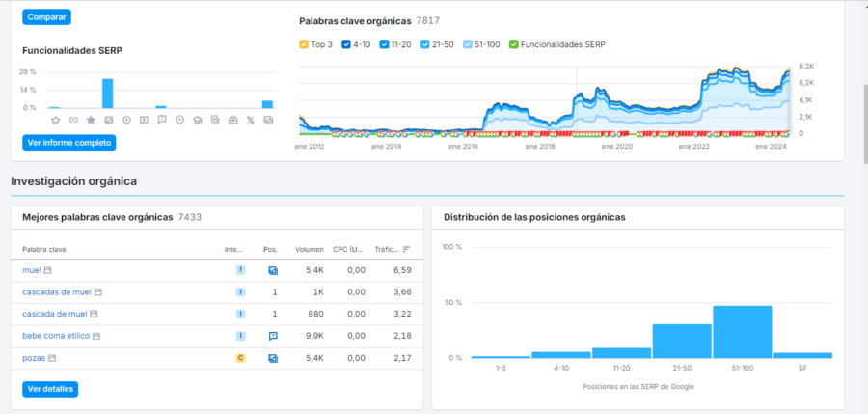Sort table by Volumen column header
This screenshot has width=868, height=414.
tap(309, 249)
